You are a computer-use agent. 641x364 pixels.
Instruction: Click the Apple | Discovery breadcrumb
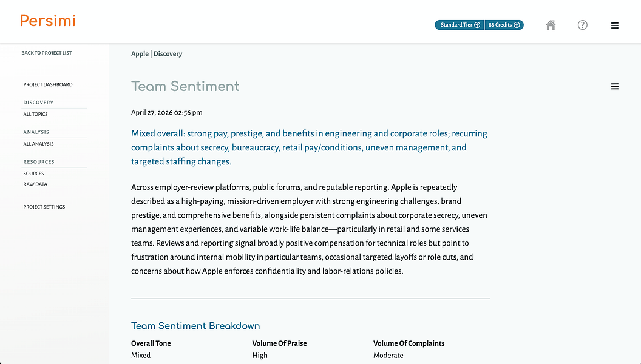157,54
